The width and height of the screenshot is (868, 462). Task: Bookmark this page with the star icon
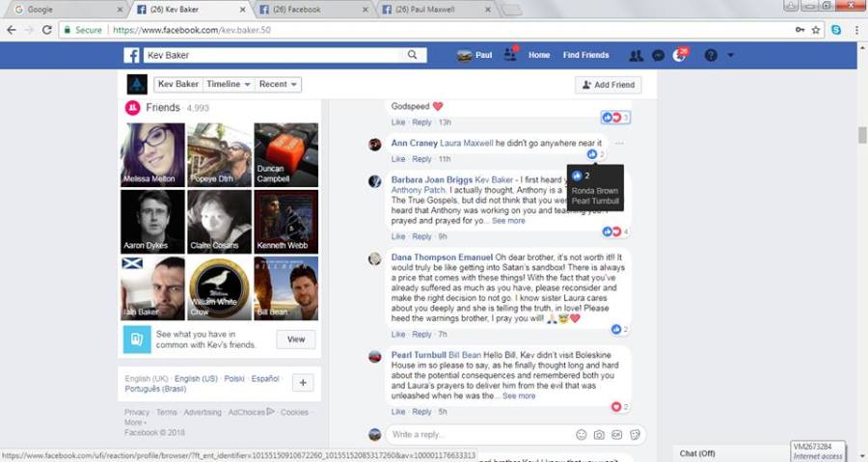click(816, 30)
